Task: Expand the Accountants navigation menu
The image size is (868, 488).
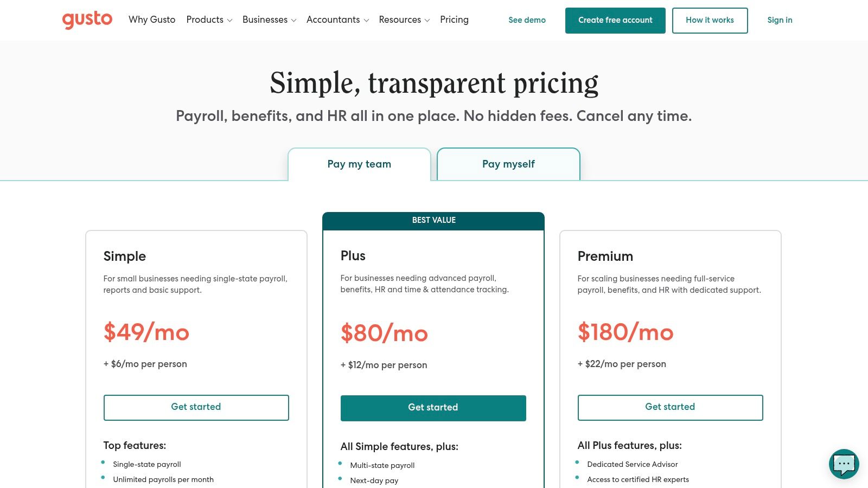Action: pyautogui.click(x=337, y=20)
